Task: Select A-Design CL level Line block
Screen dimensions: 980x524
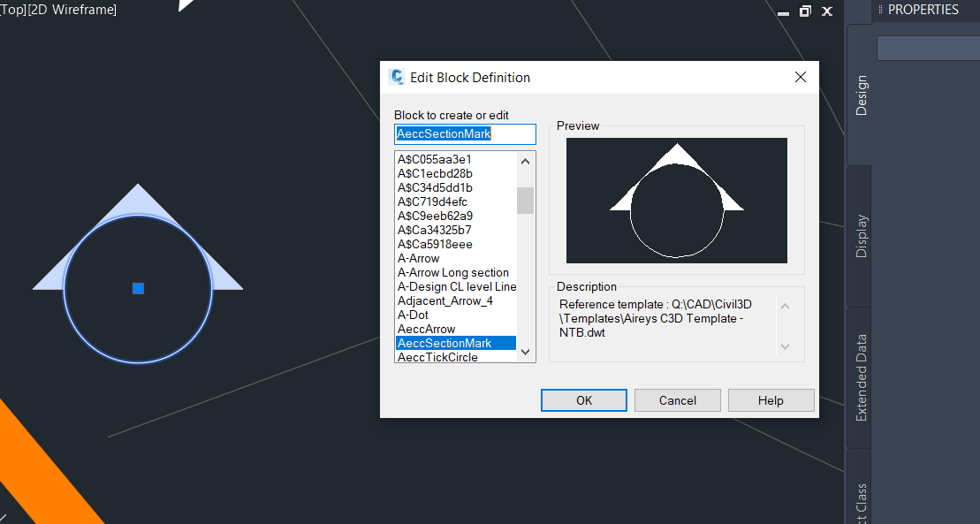Action: point(456,286)
